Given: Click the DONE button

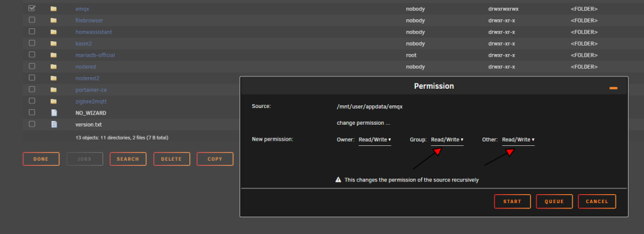Looking at the screenshot, I should coord(41,159).
